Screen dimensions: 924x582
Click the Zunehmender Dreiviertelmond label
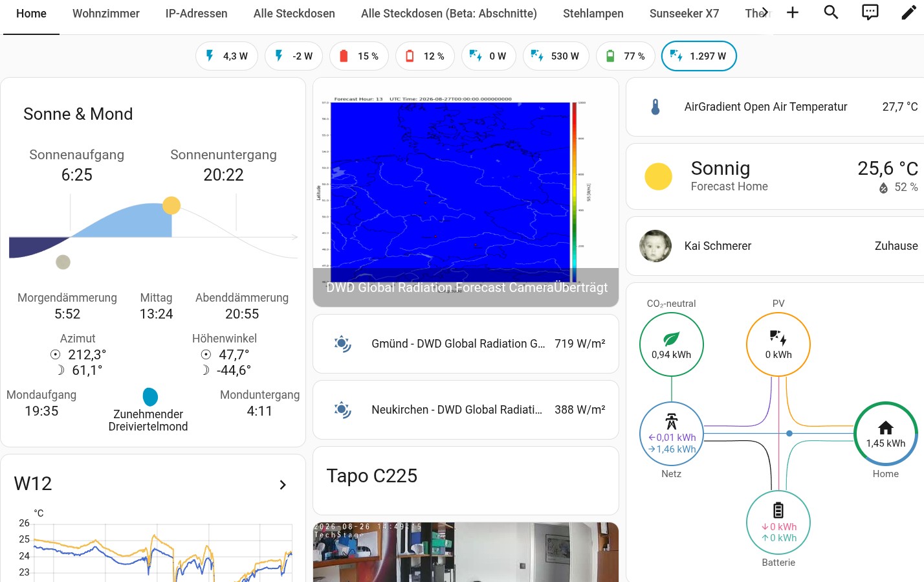(148, 420)
